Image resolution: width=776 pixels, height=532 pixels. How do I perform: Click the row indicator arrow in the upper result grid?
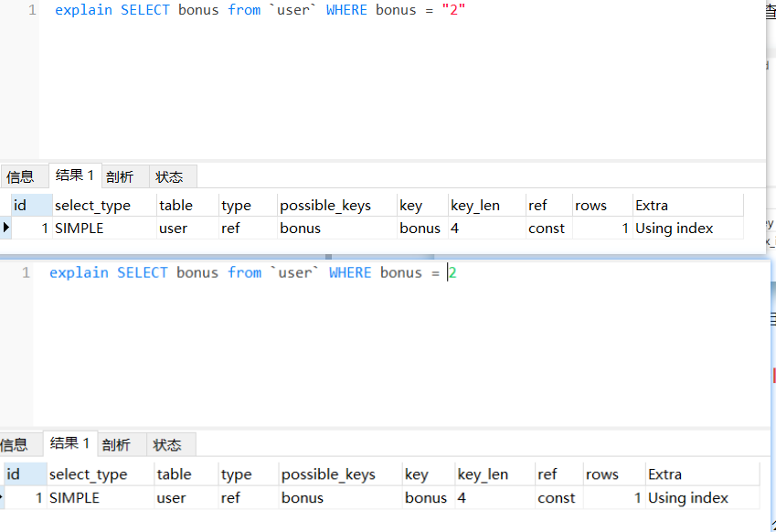(x=6, y=228)
